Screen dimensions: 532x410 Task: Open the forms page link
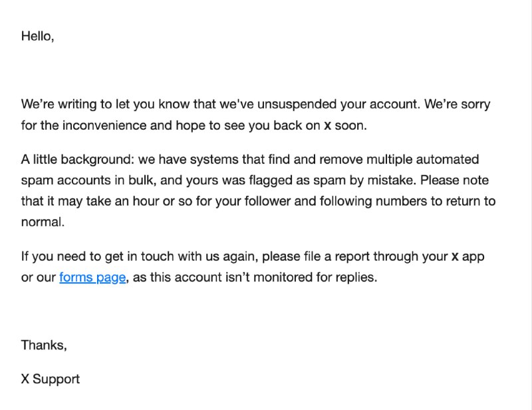click(92, 277)
